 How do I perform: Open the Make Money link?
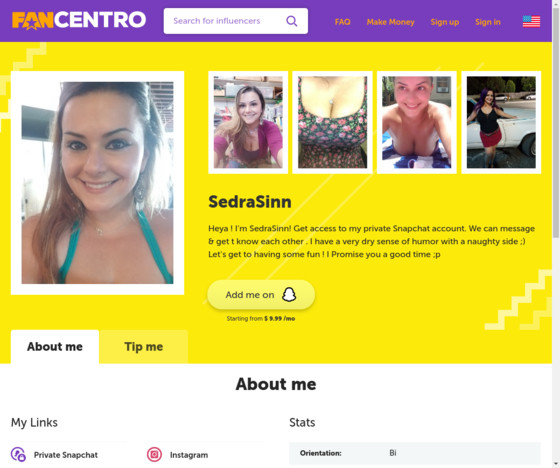[x=390, y=22]
